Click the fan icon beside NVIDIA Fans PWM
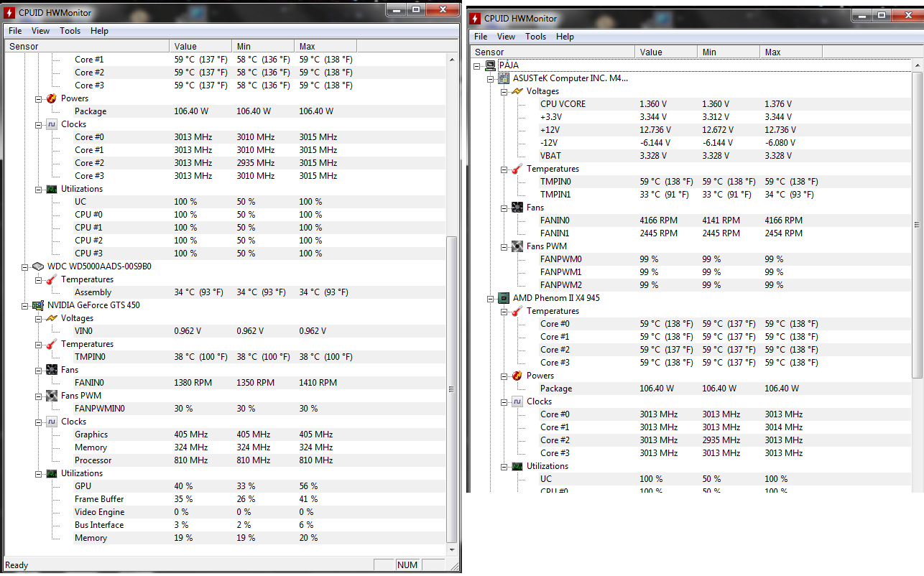Viewport: 924px width, 576px height. (x=52, y=396)
